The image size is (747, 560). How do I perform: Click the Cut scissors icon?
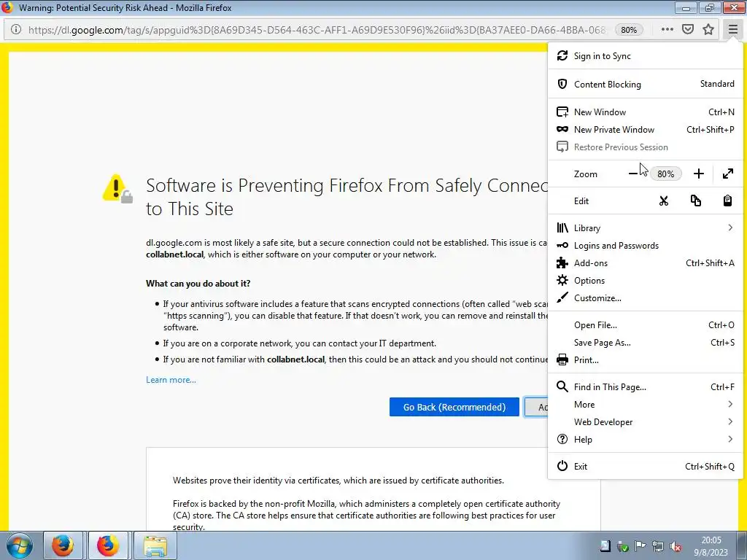tap(664, 201)
